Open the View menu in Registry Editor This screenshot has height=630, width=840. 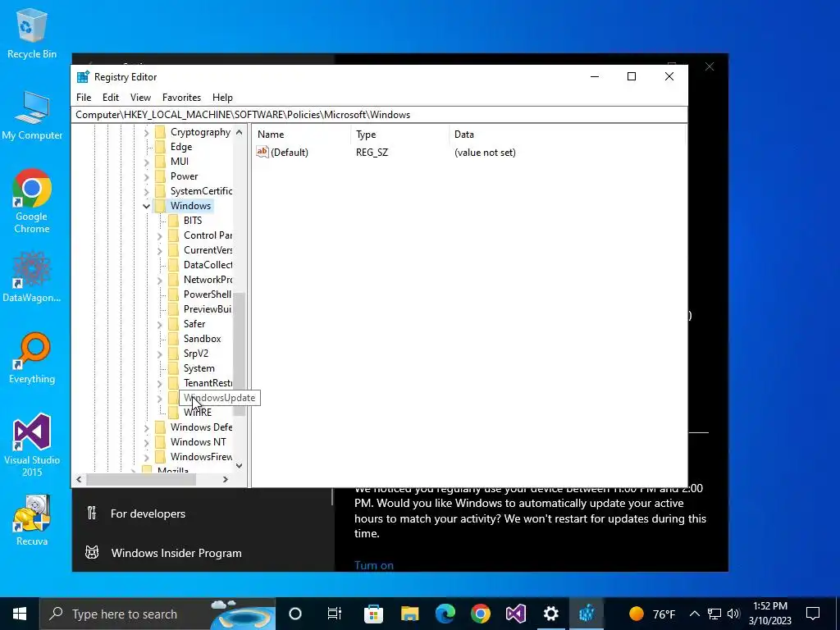(x=140, y=98)
